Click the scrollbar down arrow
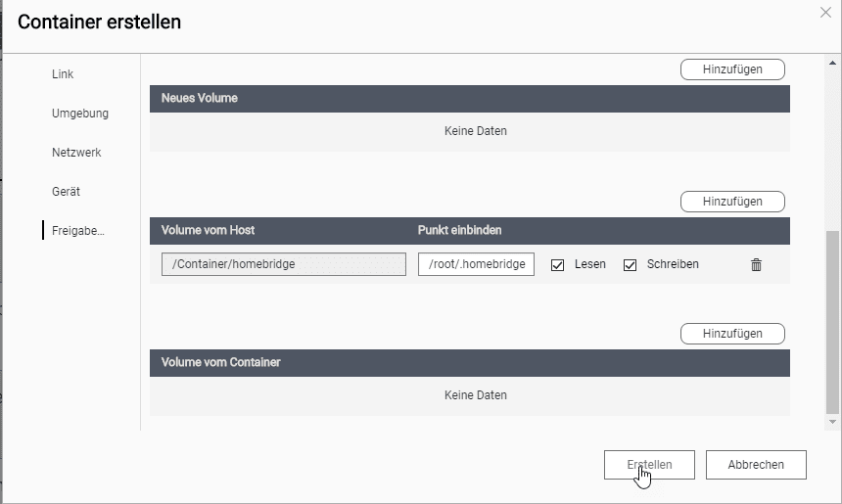842x504 pixels. point(832,422)
